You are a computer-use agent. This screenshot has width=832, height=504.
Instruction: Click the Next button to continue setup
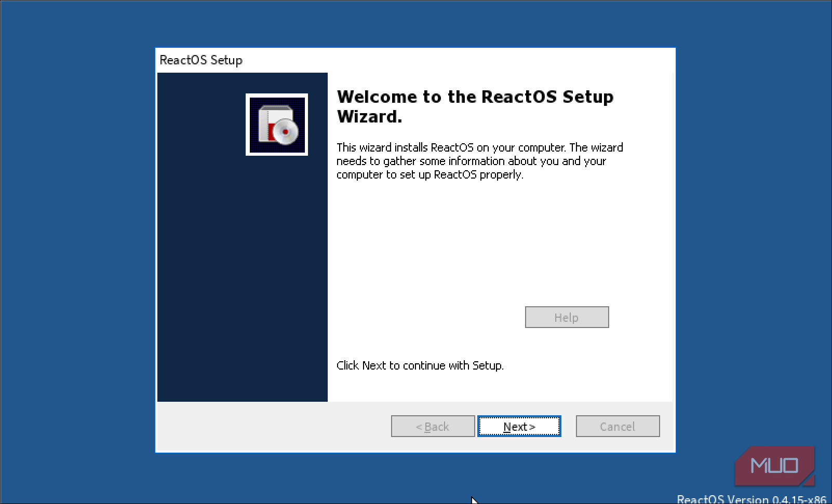(519, 426)
